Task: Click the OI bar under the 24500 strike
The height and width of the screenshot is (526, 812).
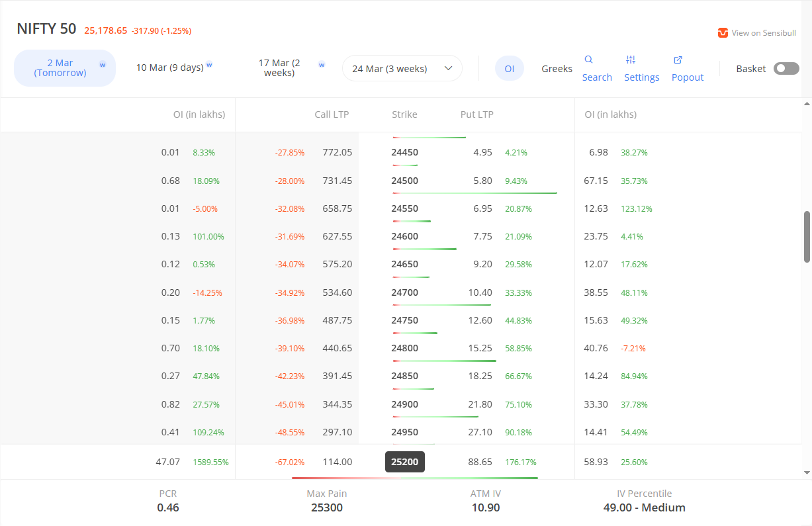Action: [x=474, y=193]
